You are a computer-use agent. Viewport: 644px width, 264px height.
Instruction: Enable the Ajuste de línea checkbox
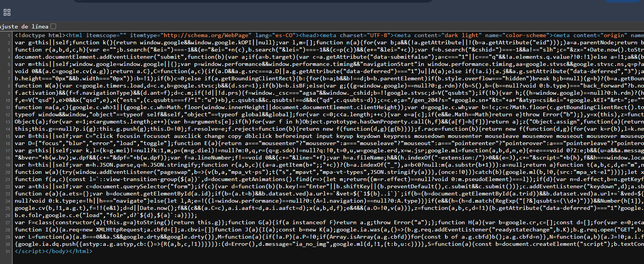53,26
